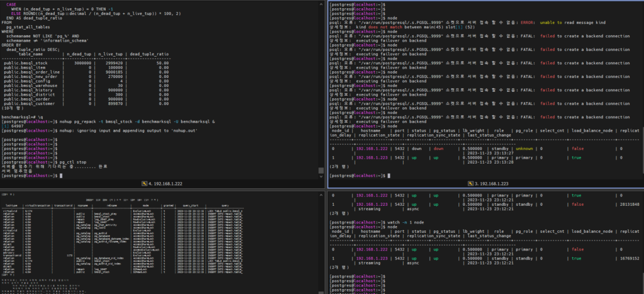The image size is (644, 294).
Task: Click the "benchmarksql=# \q" line
Action: (x=22, y=118)
